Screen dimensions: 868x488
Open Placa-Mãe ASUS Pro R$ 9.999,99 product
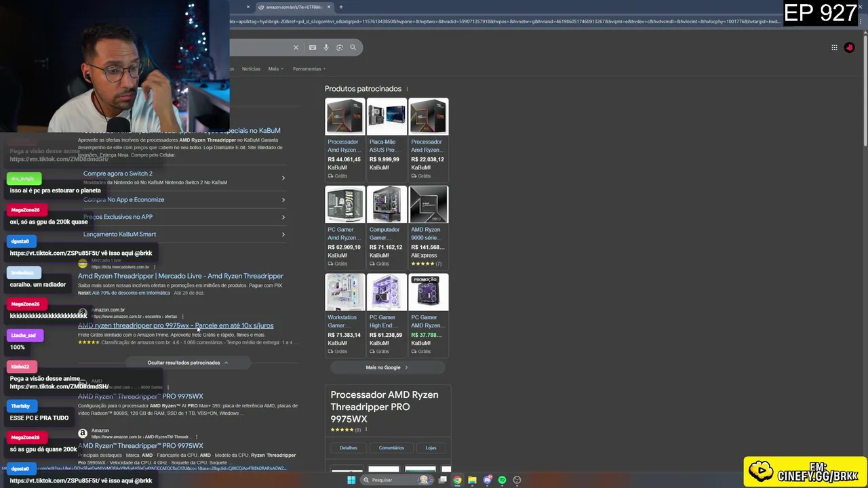click(387, 139)
